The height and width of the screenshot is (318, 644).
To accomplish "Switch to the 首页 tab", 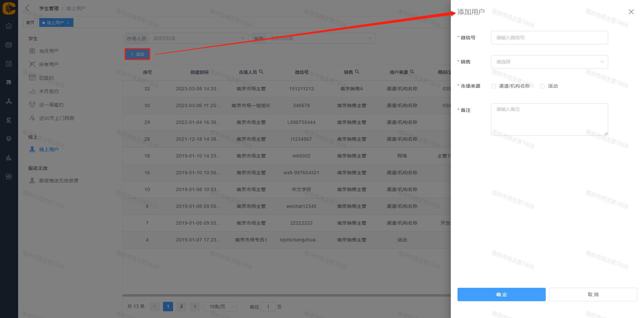I will [x=30, y=22].
